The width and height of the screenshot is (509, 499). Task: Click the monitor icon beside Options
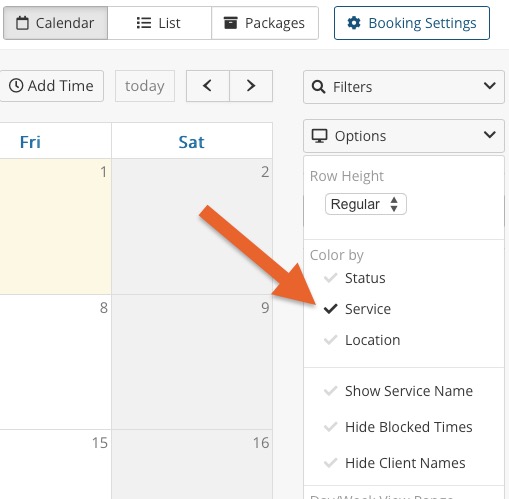click(x=319, y=136)
